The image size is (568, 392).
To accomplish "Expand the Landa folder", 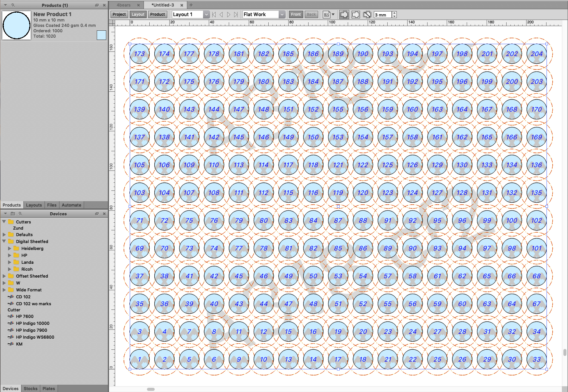I will click(10, 262).
